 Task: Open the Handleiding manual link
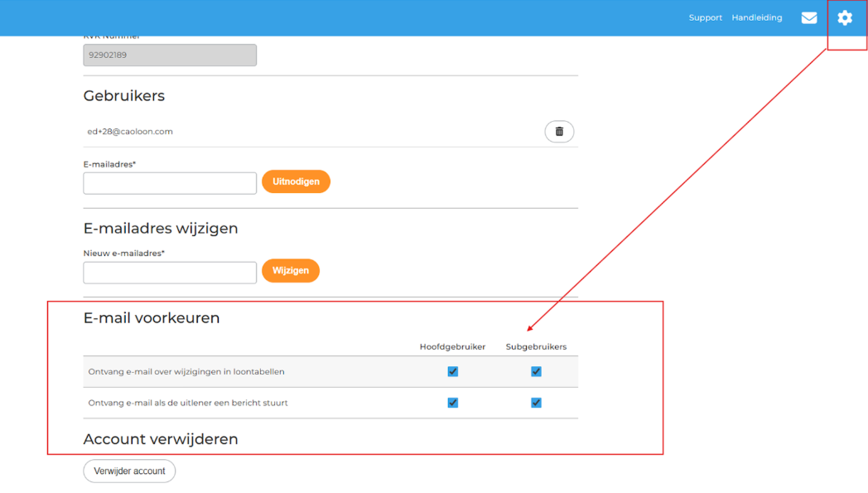(x=756, y=18)
